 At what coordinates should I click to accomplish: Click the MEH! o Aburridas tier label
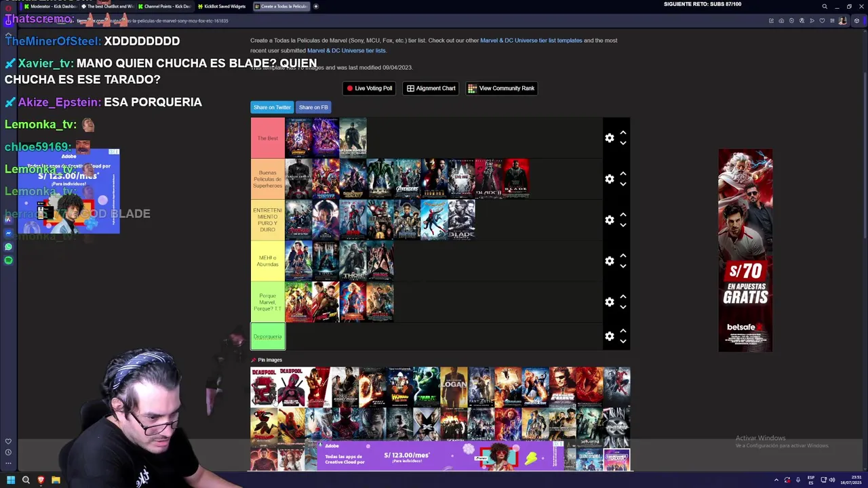pyautogui.click(x=268, y=261)
